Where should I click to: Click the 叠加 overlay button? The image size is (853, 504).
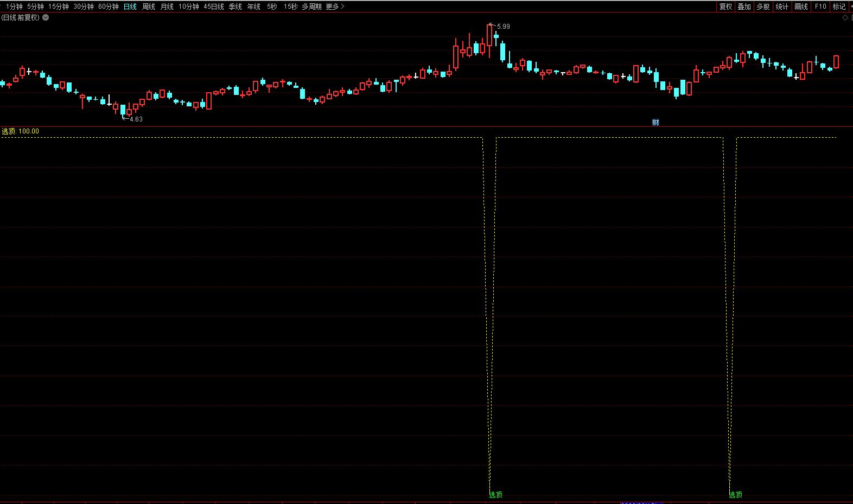coord(744,7)
